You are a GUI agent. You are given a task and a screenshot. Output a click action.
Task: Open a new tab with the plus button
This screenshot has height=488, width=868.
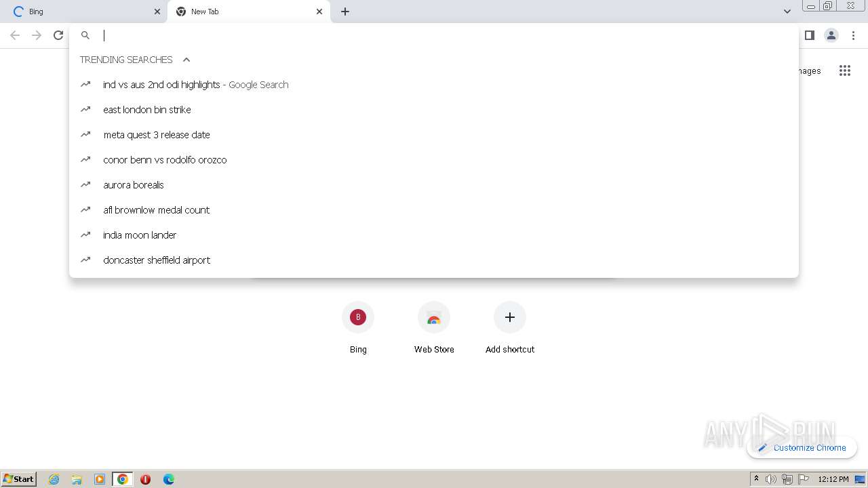click(345, 12)
